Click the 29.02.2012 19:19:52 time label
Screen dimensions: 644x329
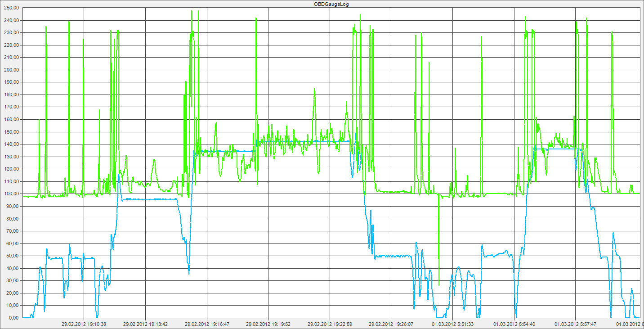[268, 324]
